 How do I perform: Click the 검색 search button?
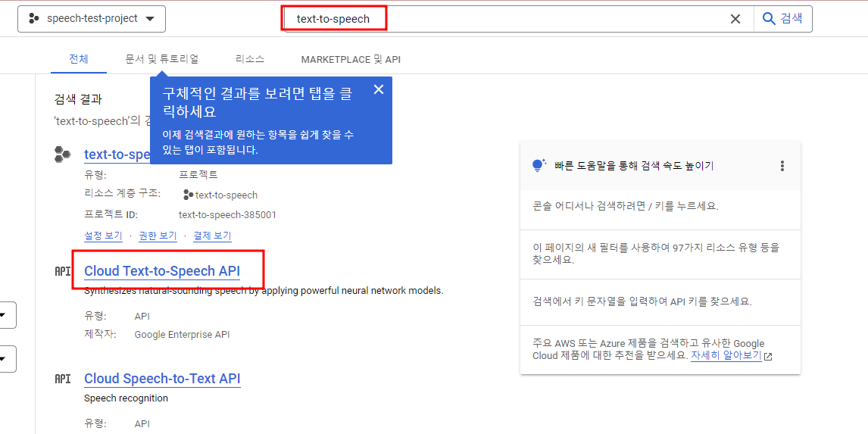click(x=782, y=18)
